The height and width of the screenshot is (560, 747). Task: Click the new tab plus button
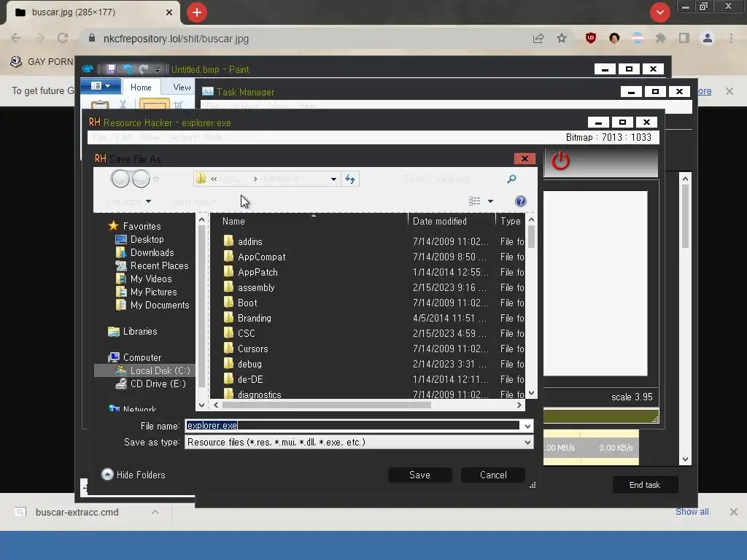click(197, 12)
